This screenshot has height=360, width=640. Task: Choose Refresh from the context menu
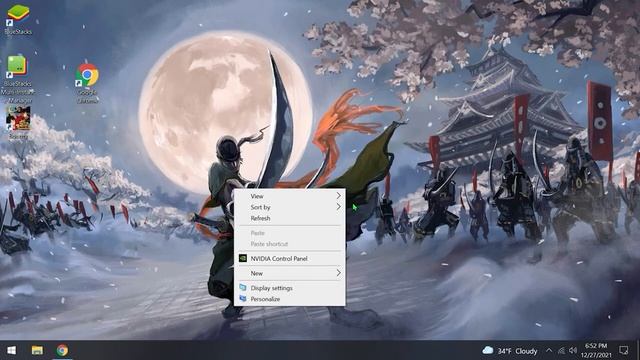pyautogui.click(x=290, y=218)
